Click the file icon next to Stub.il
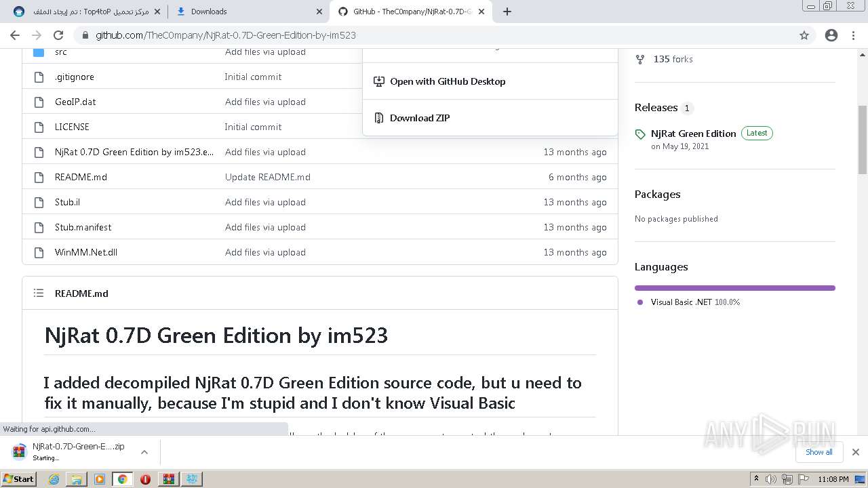 point(39,203)
